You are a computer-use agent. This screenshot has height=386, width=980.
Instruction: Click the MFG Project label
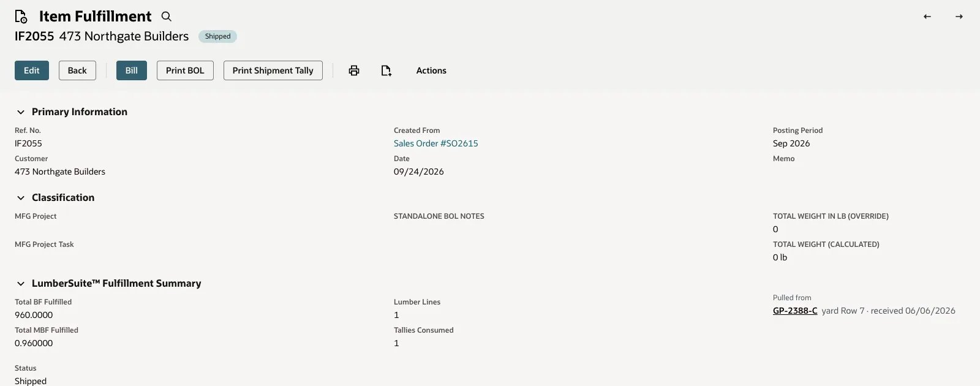(x=36, y=216)
